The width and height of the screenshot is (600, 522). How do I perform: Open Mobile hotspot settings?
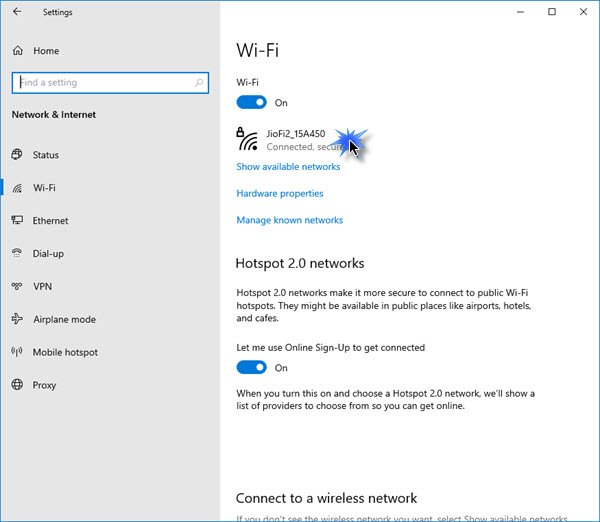[65, 352]
